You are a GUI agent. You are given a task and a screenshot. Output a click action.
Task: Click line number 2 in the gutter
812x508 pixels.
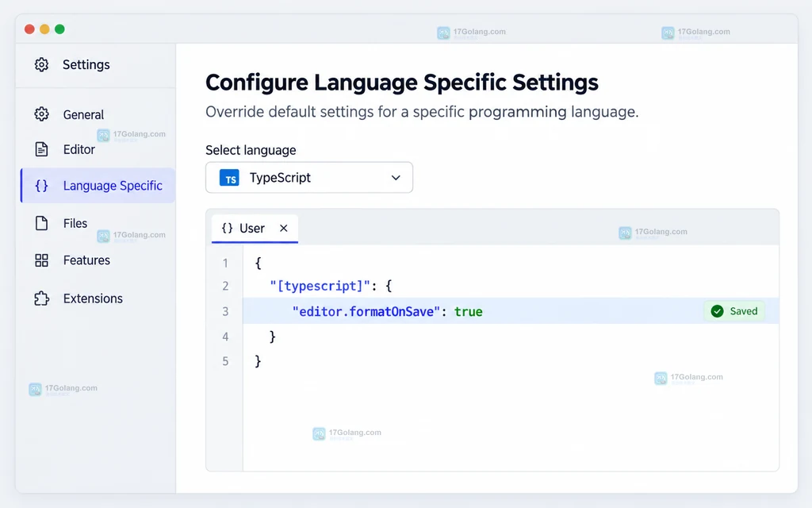click(225, 286)
